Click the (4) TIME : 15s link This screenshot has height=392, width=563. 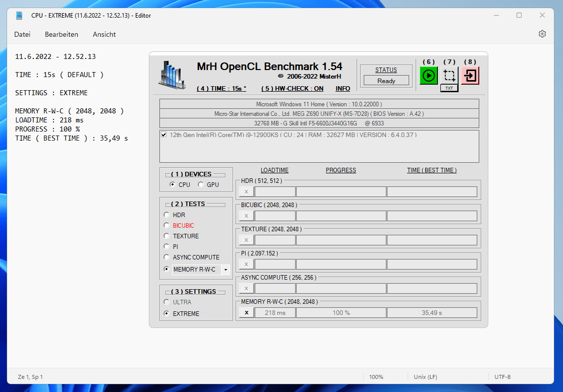coord(221,89)
